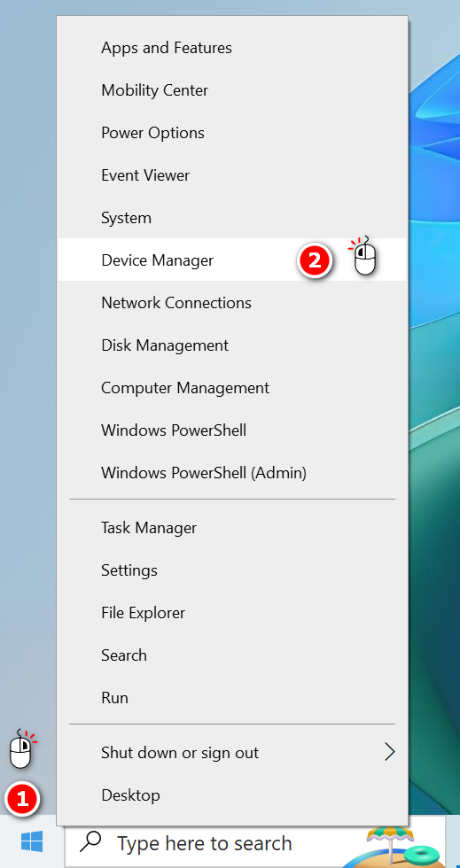Image resolution: width=460 pixels, height=868 pixels.
Task: Choose Search in the menu
Action: tap(232, 655)
